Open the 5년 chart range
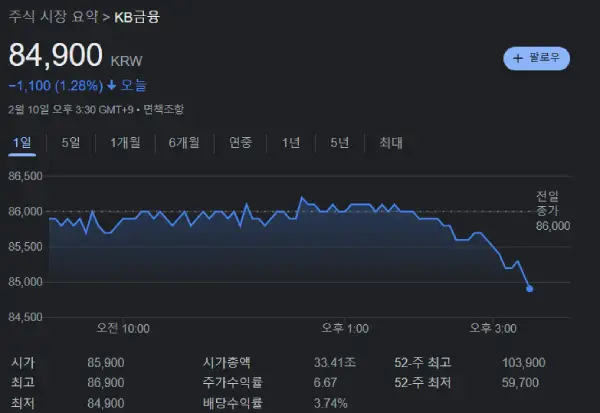 [339, 143]
